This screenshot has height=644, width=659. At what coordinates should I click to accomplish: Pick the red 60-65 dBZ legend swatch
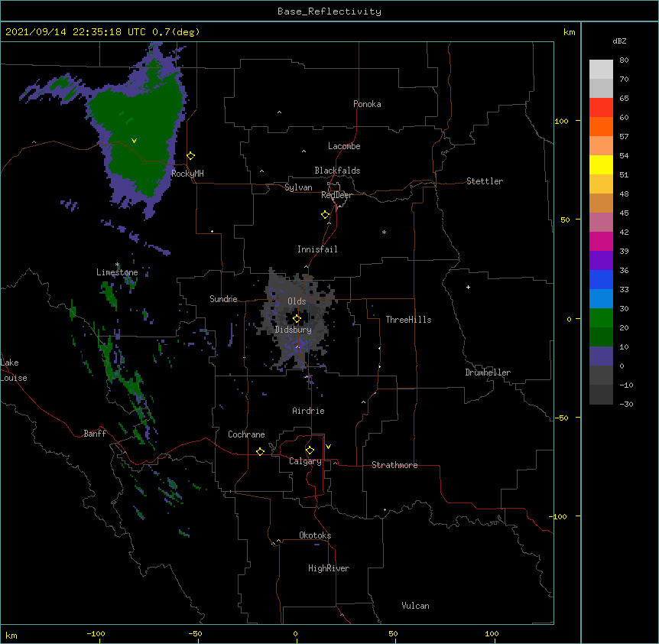pyautogui.click(x=601, y=107)
